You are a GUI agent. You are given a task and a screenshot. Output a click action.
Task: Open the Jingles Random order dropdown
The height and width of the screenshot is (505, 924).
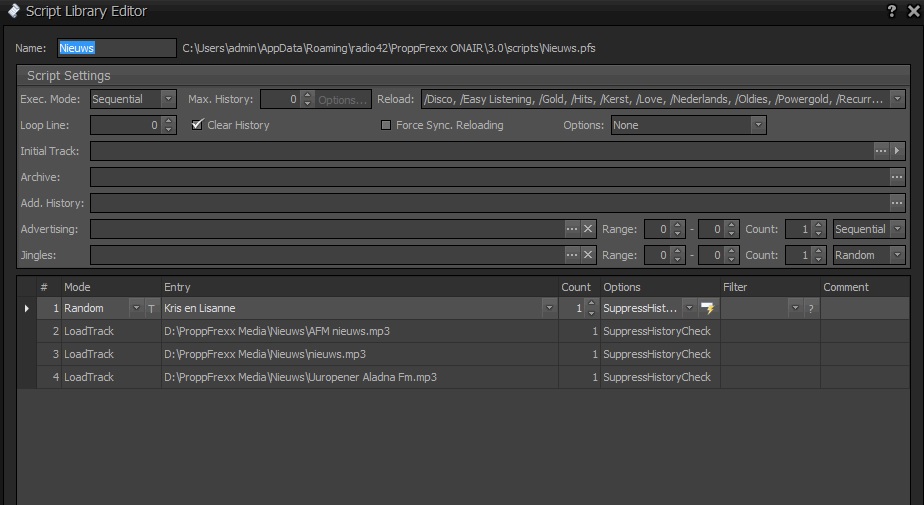point(897,255)
